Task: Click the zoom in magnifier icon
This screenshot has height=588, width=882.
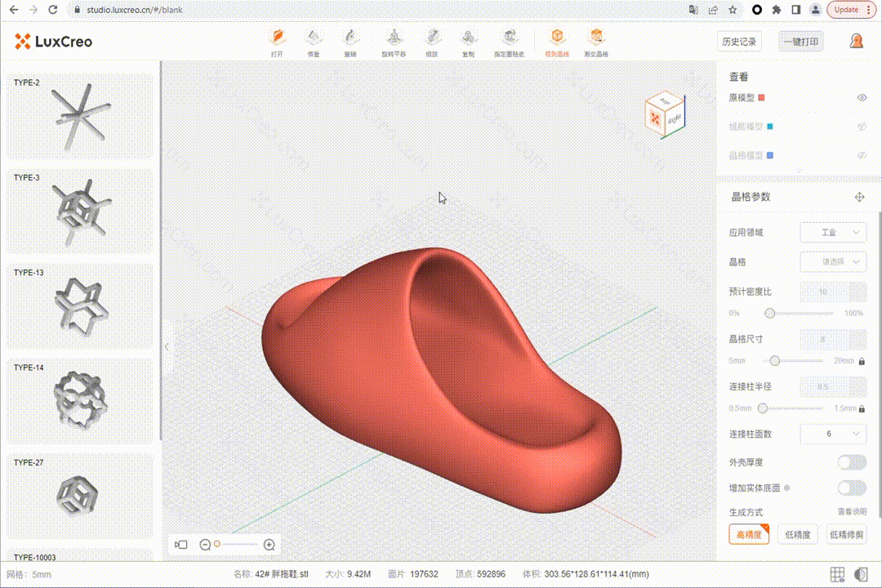Action: (x=269, y=545)
